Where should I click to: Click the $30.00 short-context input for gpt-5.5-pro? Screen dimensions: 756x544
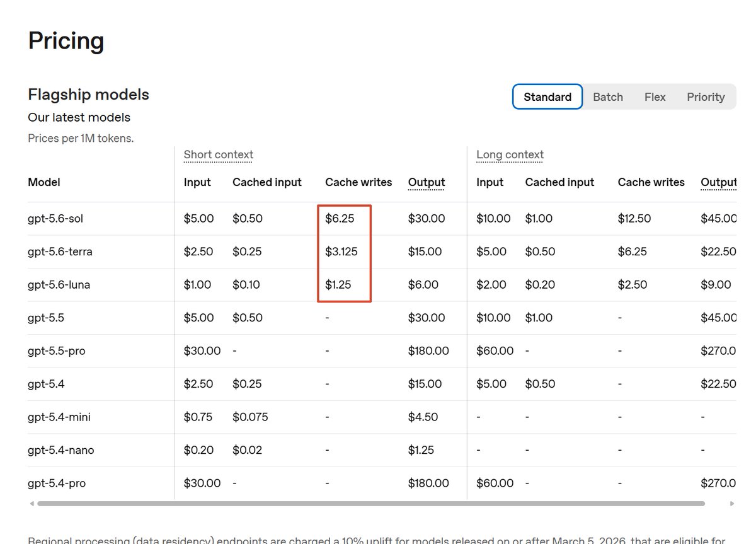coord(202,351)
